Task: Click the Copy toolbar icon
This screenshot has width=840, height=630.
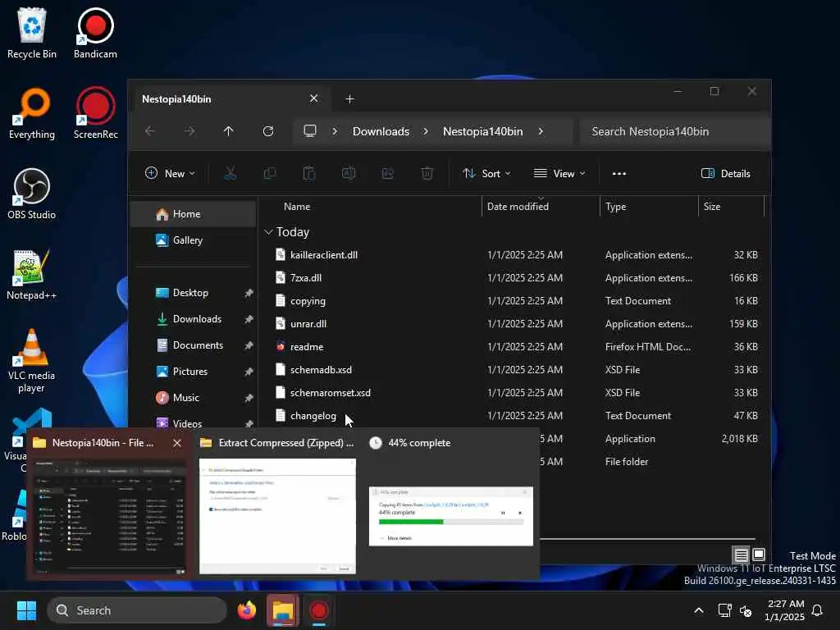Action: click(x=269, y=174)
